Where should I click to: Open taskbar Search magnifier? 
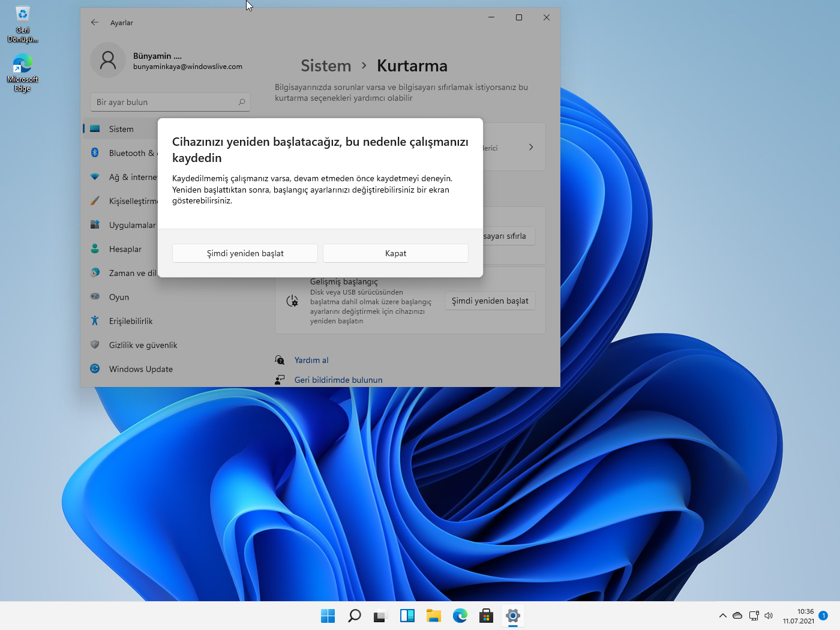[x=354, y=616]
